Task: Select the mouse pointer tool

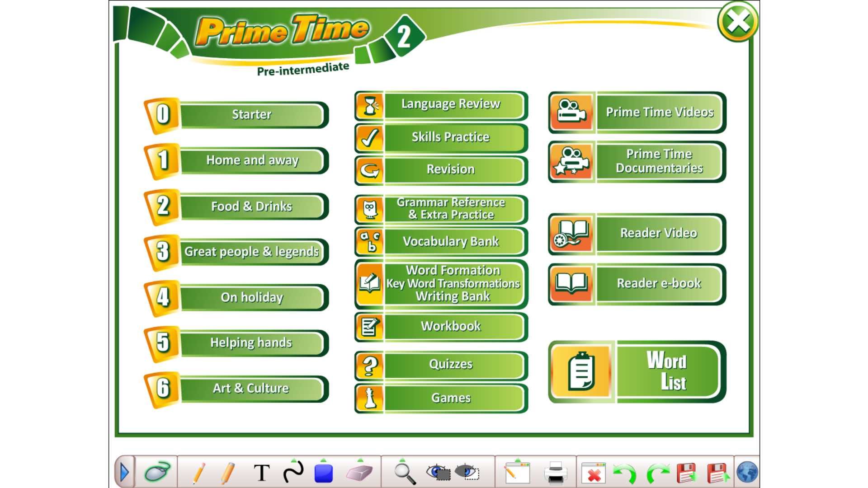Action: coord(157,472)
